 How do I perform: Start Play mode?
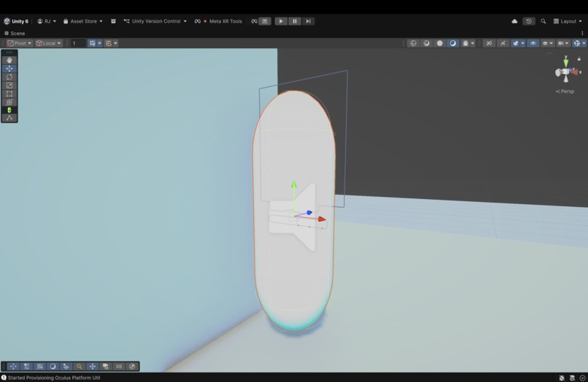tap(281, 21)
